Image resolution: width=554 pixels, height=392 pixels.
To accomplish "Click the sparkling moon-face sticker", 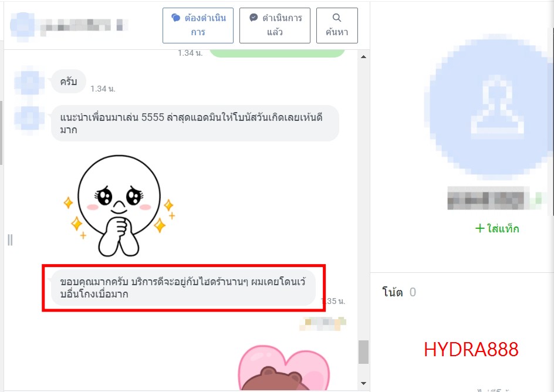I will tap(117, 205).
